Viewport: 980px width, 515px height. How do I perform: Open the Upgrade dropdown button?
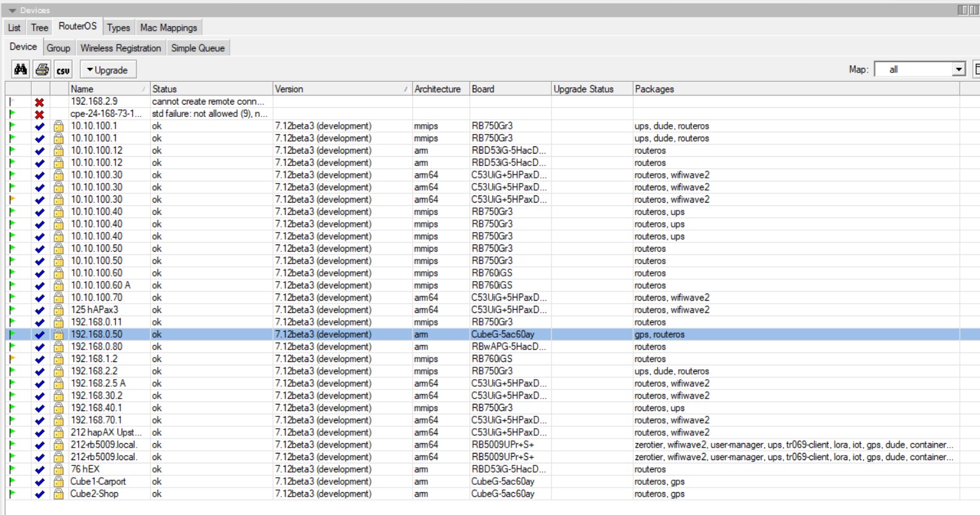pyautogui.click(x=108, y=69)
